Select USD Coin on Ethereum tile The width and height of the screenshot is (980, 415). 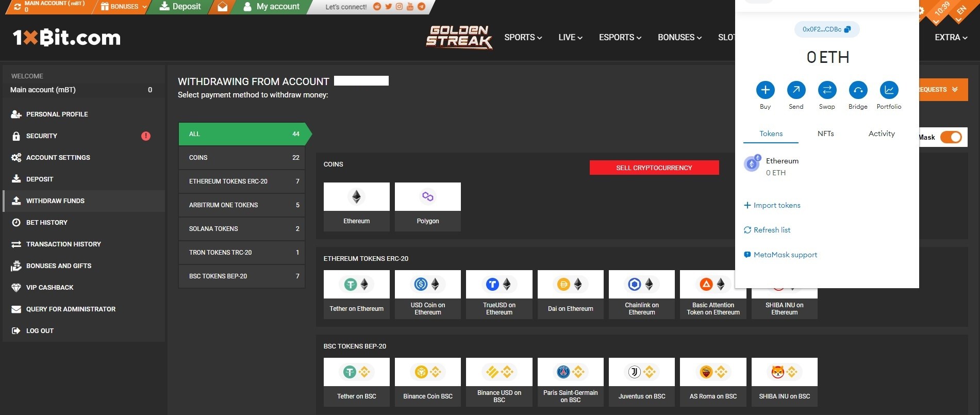coord(428,294)
